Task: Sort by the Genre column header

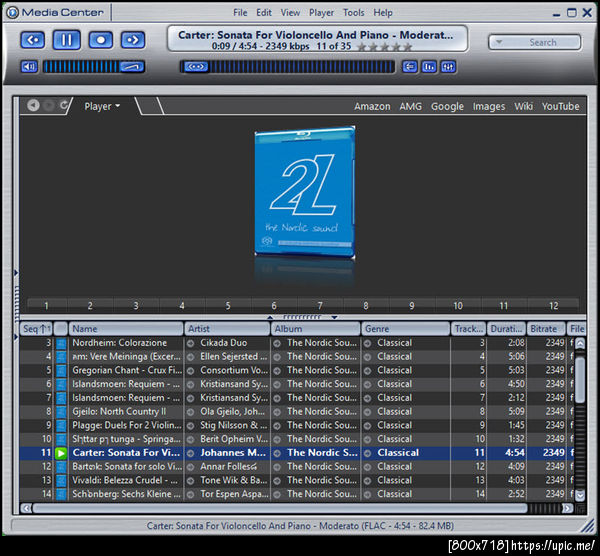Action: 406,329
